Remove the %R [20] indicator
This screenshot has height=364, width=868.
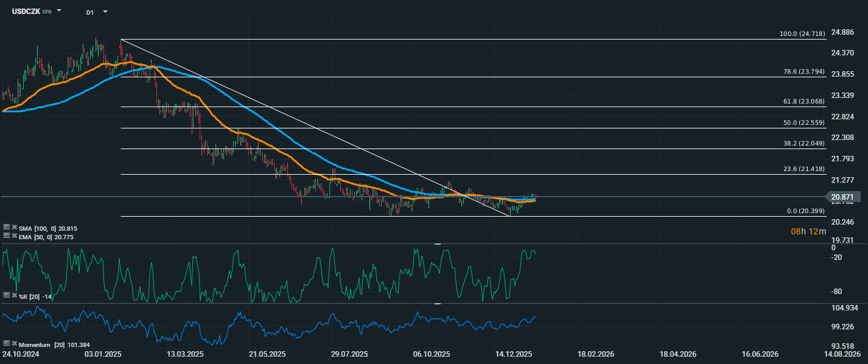14,295
